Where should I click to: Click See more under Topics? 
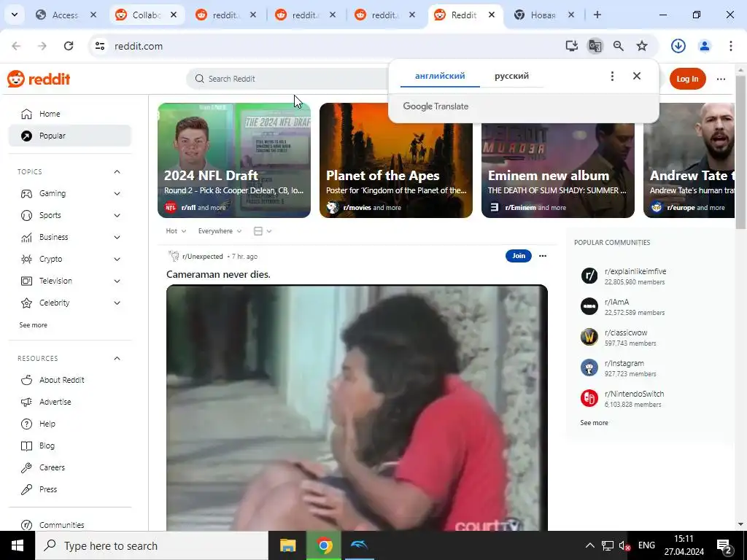click(x=34, y=325)
